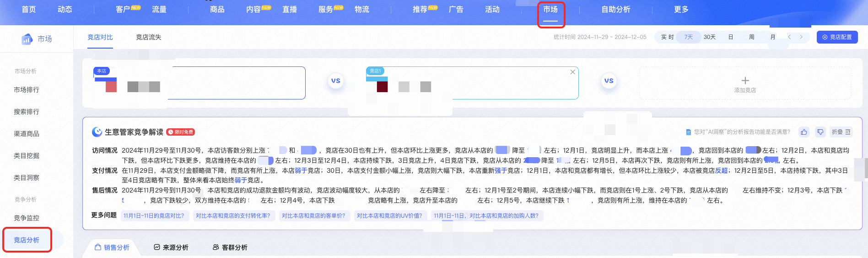Open the 自助分析 top menu
Image resolution: width=868 pixels, height=258 pixels.
616,9
